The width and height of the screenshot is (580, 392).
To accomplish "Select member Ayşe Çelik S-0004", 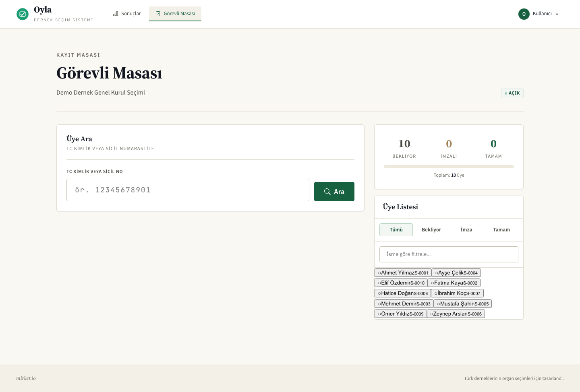I will (x=456, y=273).
